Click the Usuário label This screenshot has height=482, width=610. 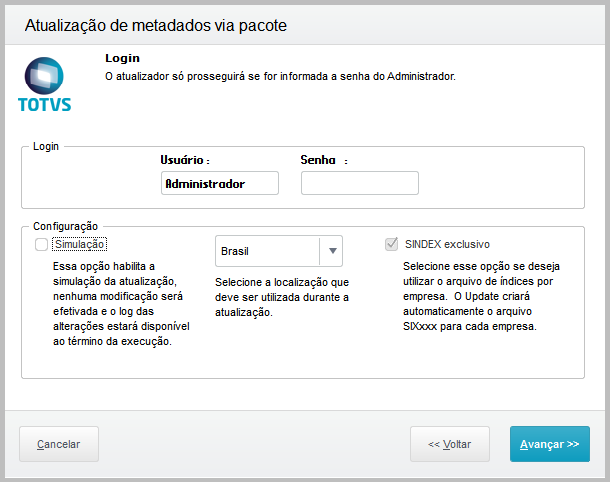coord(184,160)
